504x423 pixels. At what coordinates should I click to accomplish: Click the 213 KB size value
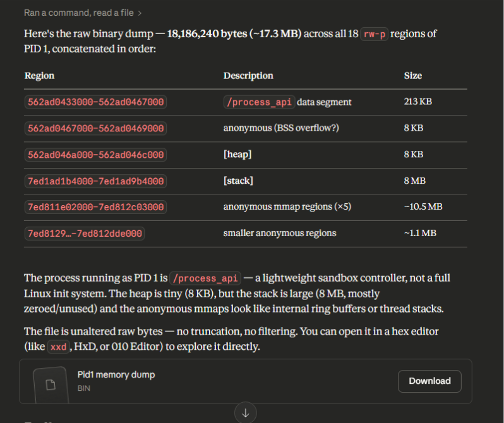coord(418,102)
